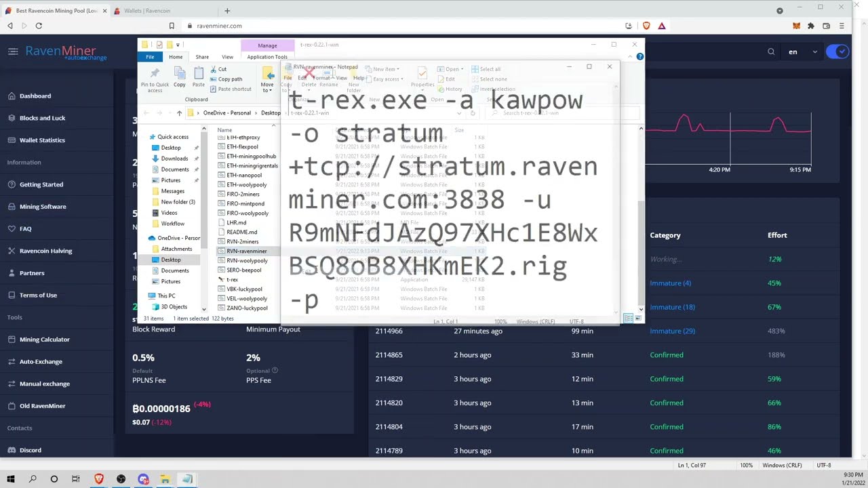868x488 pixels.
Task: Select Videos in navigation pane
Action: [169, 213]
